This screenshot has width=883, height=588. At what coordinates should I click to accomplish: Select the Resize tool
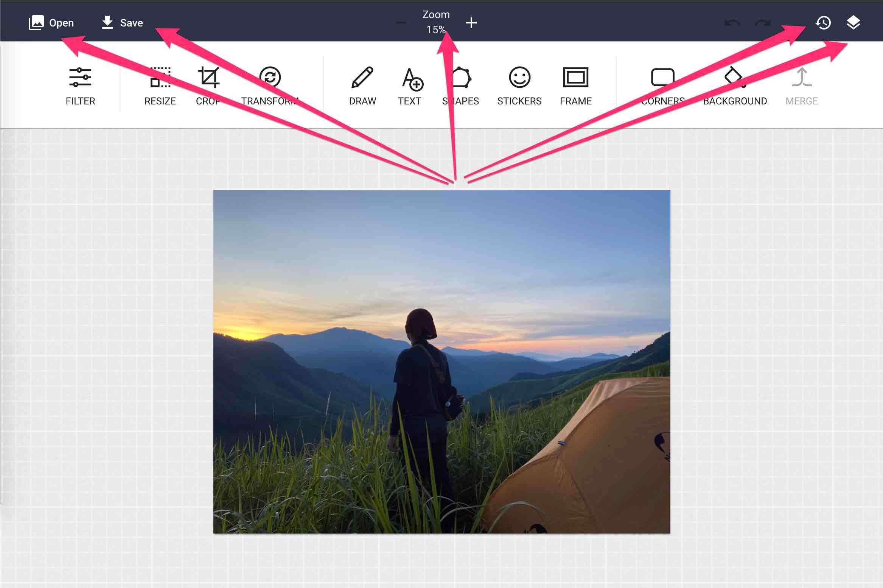pos(160,87)
